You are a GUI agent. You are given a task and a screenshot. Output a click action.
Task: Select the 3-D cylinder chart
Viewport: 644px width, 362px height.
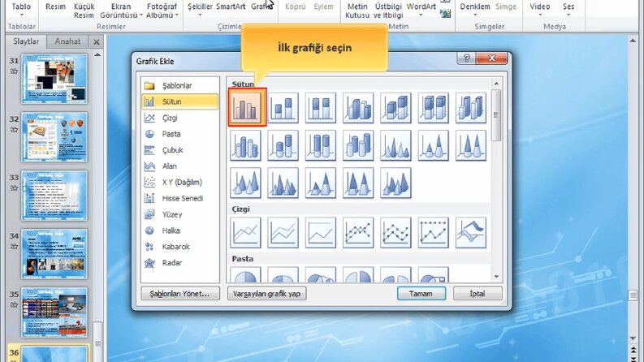coord(358,145)
